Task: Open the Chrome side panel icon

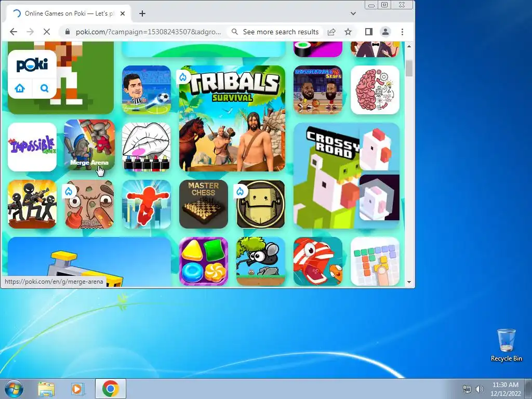Action: [x=369, y=32]
